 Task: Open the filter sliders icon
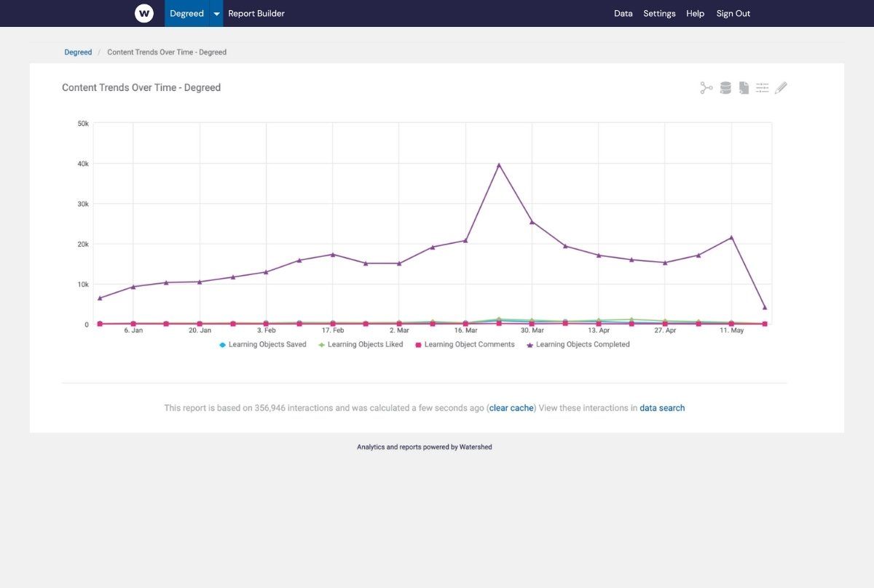click(763, 88)
